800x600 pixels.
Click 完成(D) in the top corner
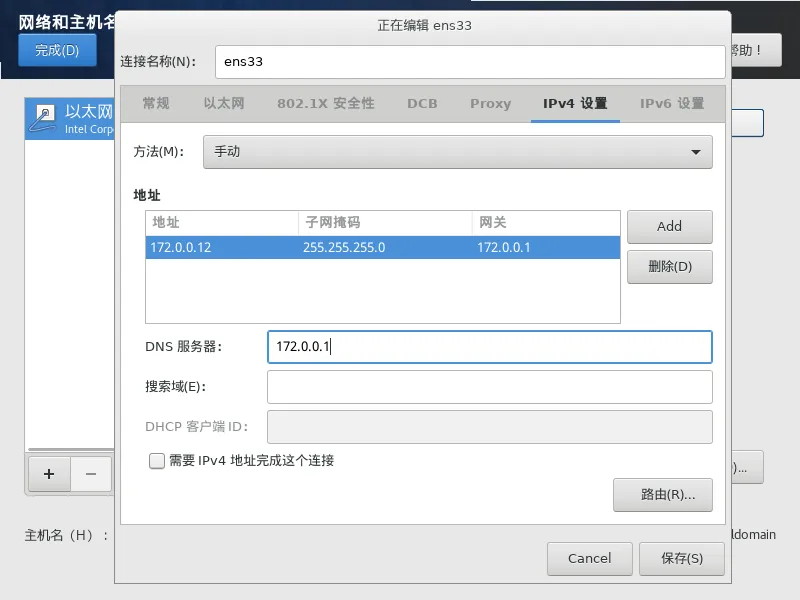tap(57, 50)
